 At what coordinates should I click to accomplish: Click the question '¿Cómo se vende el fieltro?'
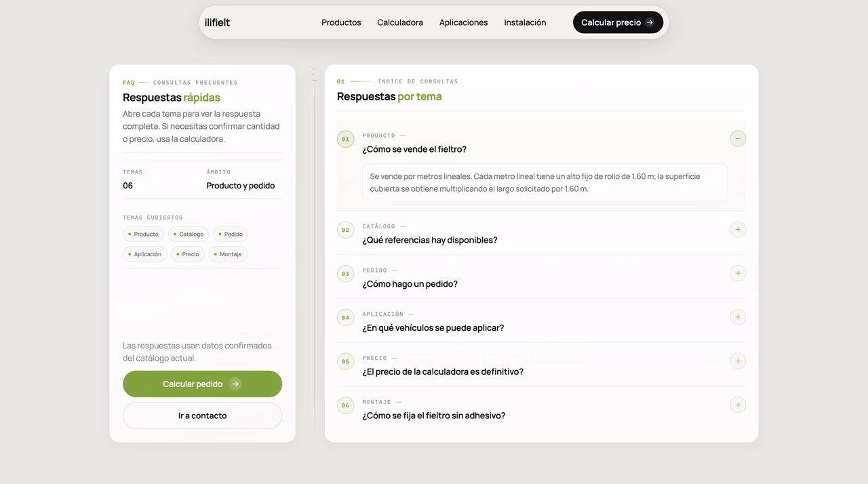pyautogui.click(x=414, y=149)
